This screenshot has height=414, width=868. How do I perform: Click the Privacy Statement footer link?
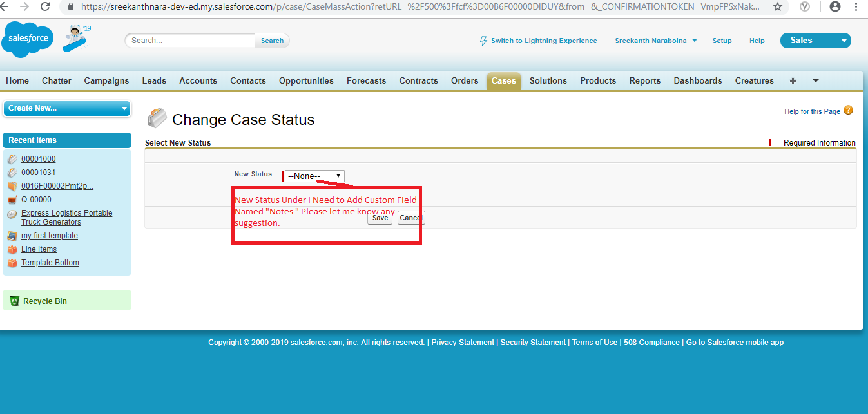[x=463, y=343]
